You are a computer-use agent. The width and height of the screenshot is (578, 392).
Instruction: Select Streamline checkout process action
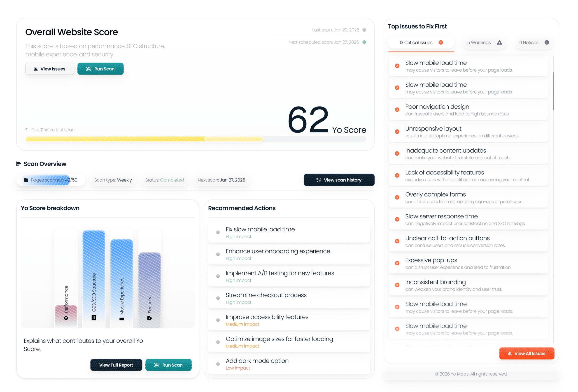289,298
